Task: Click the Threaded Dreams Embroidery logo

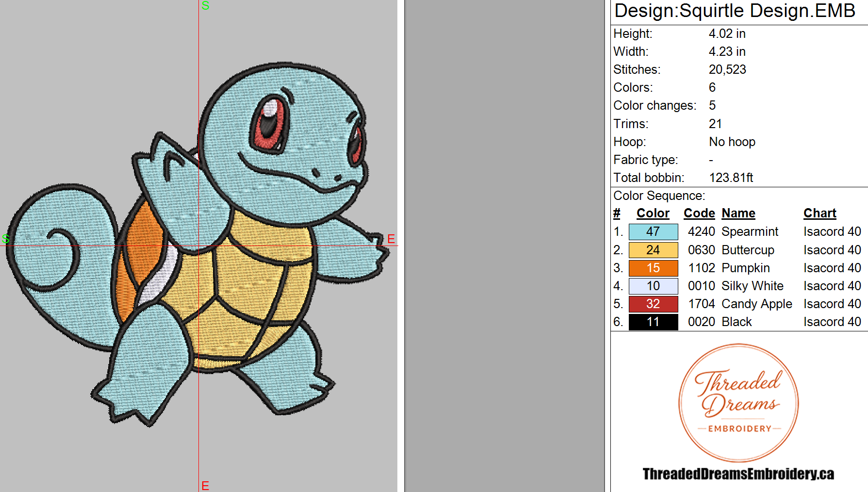Action: [x=738, y=403]
